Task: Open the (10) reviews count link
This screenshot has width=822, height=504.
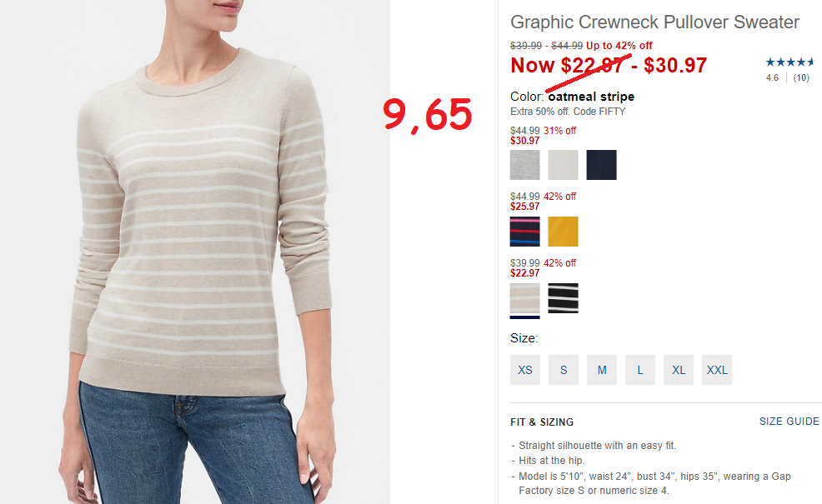Action: point(801,77)
